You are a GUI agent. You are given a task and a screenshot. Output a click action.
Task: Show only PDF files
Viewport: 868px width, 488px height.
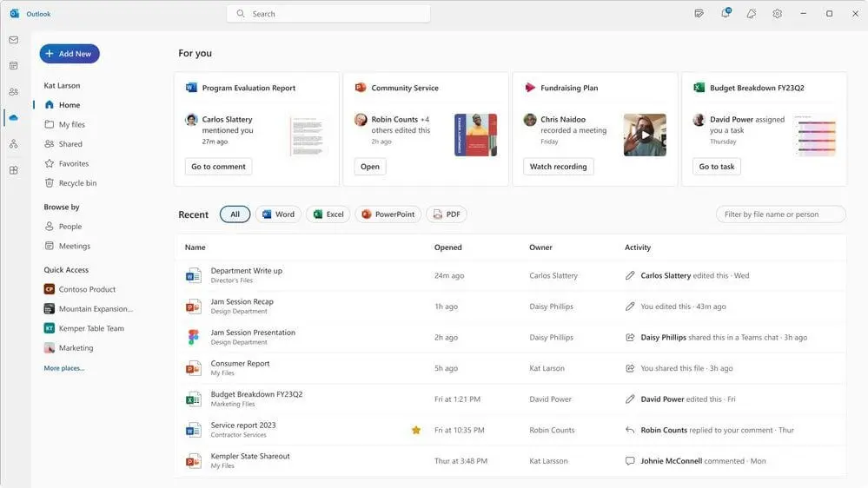[447, 214]
